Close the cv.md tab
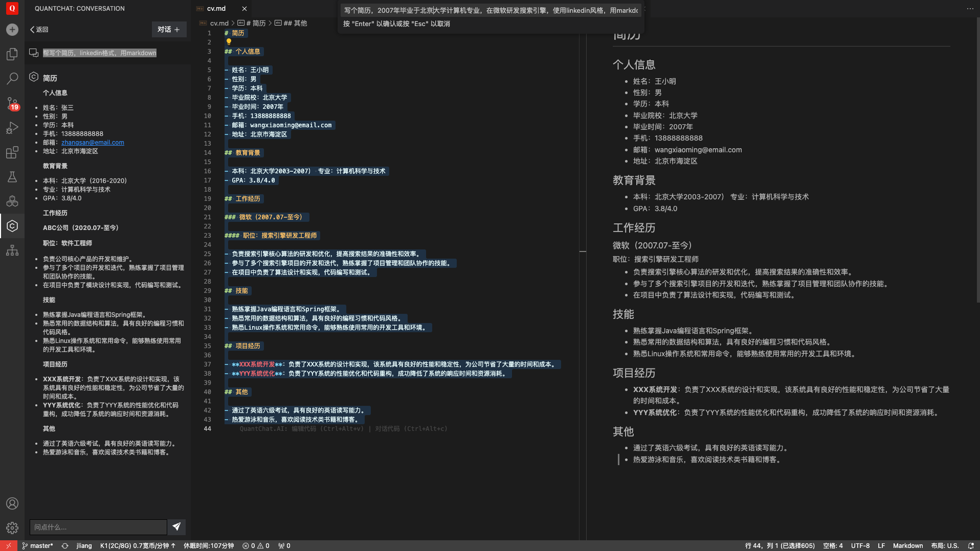This screenshot has width=980, height=551. click(244, 9)
